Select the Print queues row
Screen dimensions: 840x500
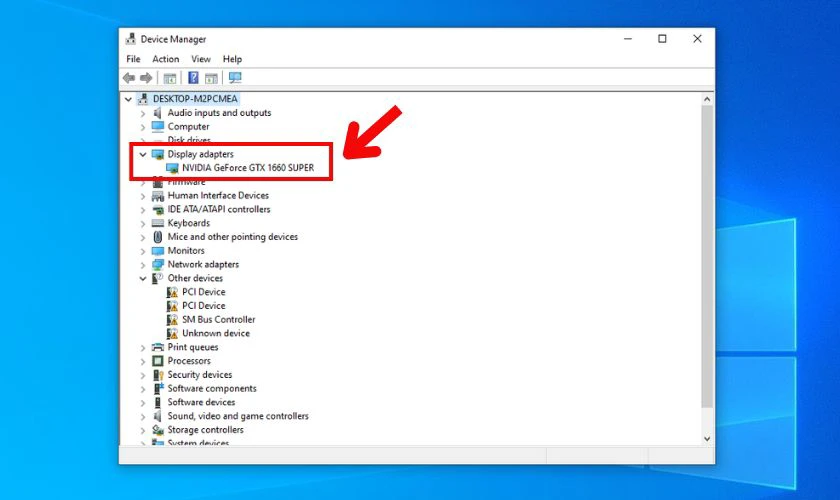coord(193,347)
